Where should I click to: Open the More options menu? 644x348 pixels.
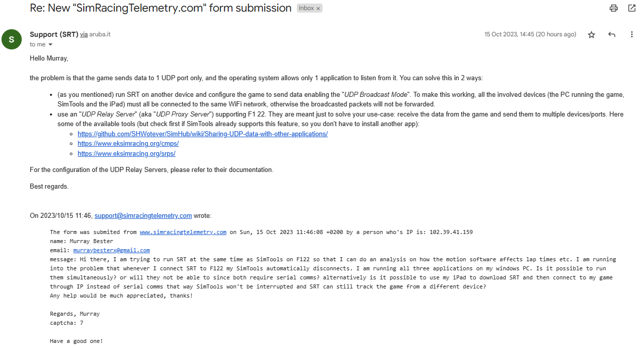point(631,35)
